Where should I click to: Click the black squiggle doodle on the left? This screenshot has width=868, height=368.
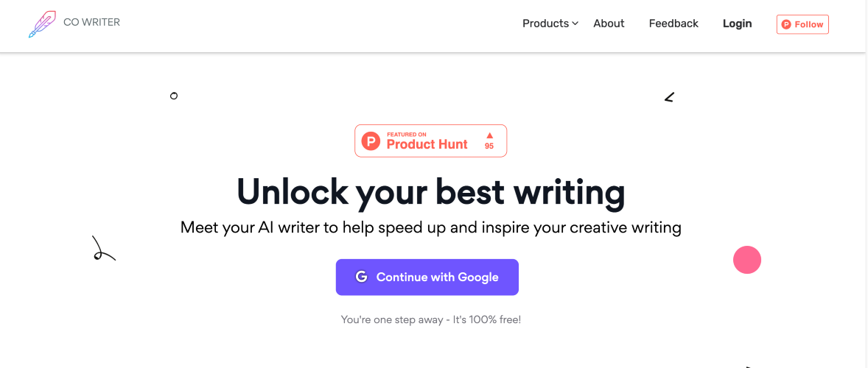102,250
